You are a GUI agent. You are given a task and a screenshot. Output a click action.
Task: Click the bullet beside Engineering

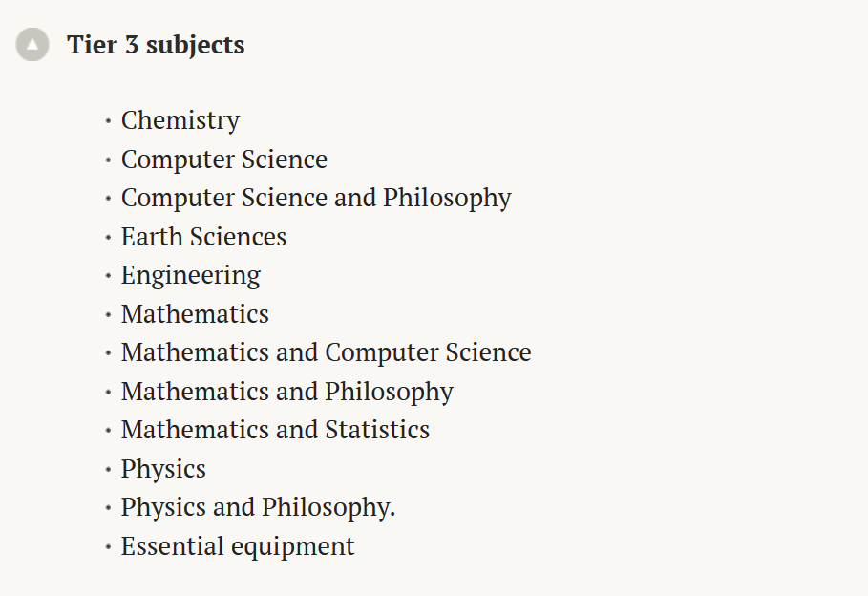108,275
